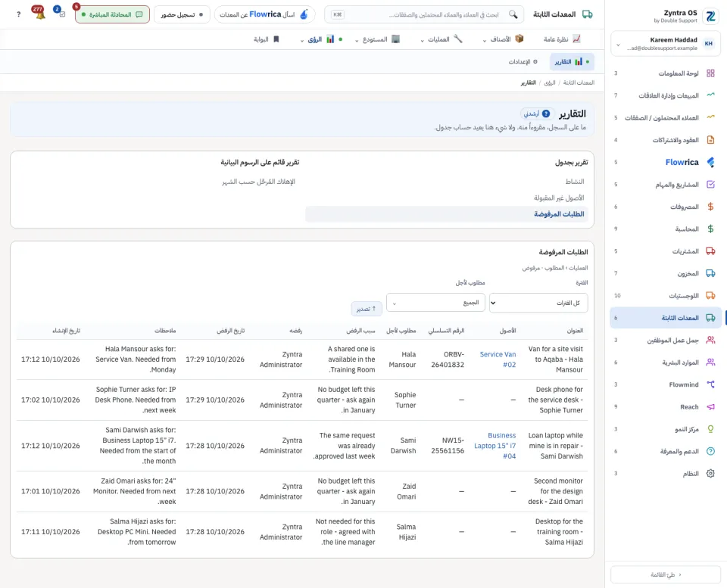Viewport: 727px width, 588px height.
Task: Open Purchases (المشتريات) sidebar icon
Action: [x=710, y=251]
